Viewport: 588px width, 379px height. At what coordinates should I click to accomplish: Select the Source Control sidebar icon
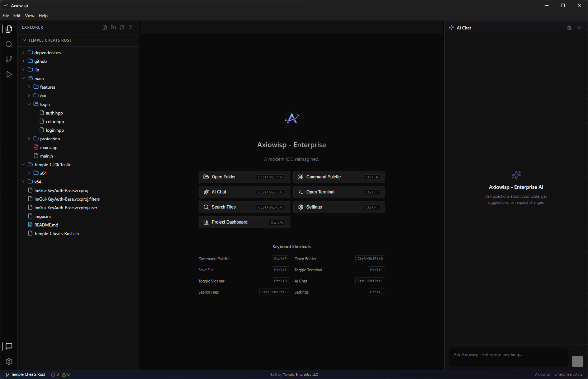pos(9,59)
